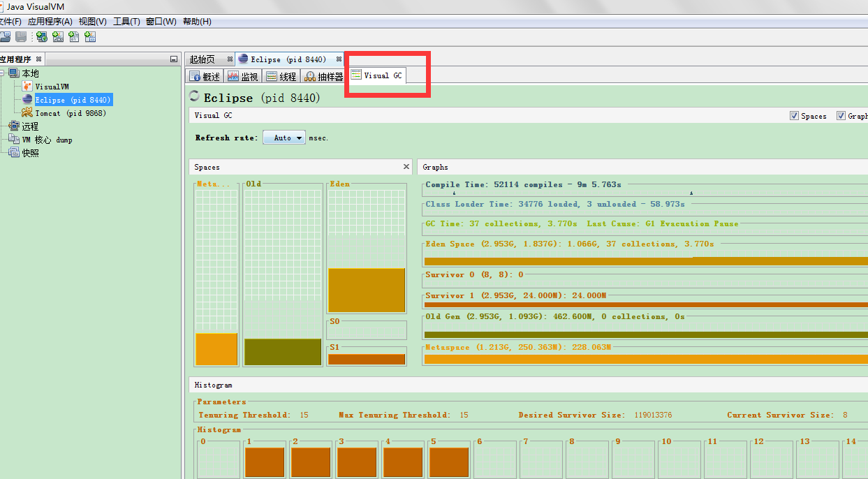Open the 视图(V) menu

pos(93,22)
